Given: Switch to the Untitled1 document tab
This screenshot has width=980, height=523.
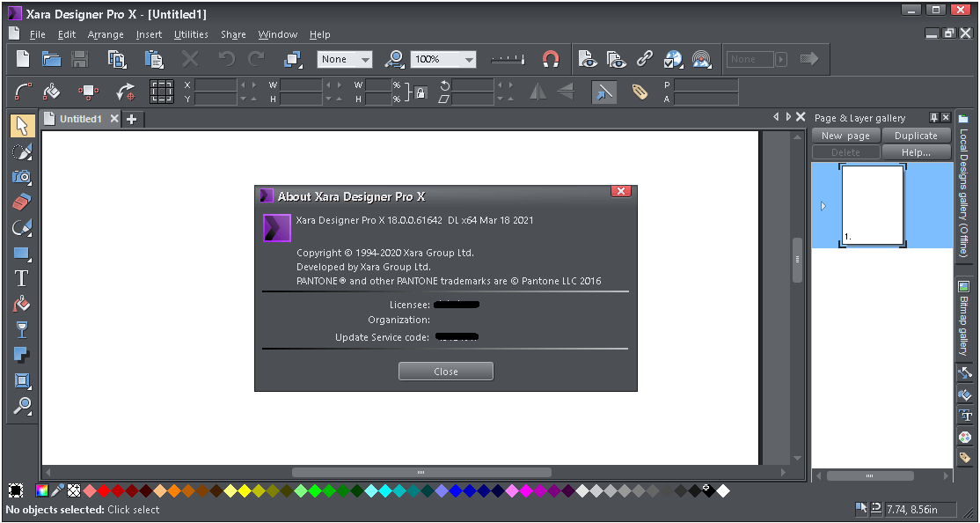Looking at the screenshot, I should pos(80,119).
